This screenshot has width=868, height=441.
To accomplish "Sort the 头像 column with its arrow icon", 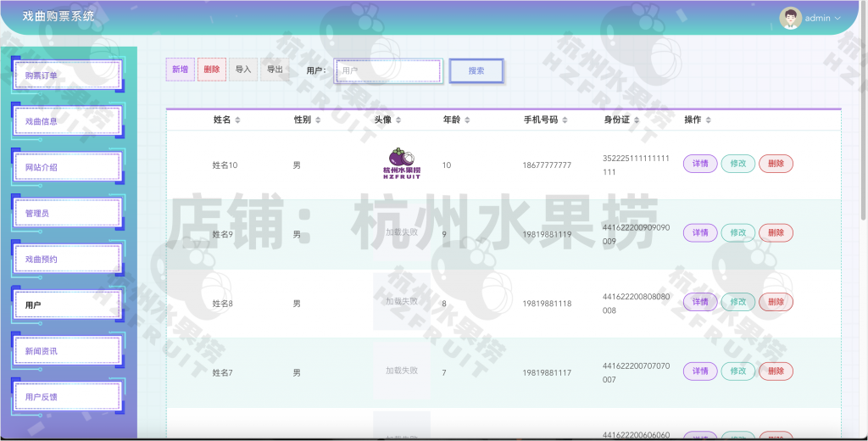I will click(x=398, y=120).
